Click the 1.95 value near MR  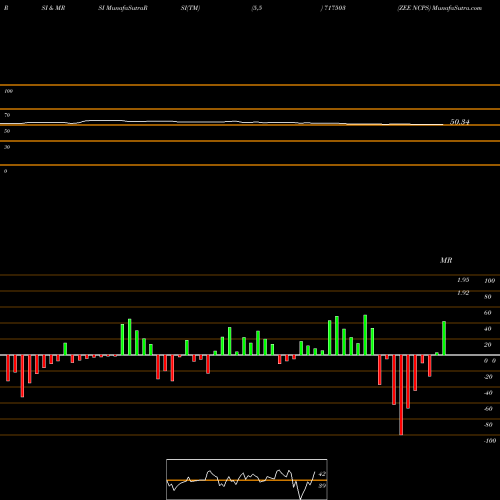click(x=463, y=280)
